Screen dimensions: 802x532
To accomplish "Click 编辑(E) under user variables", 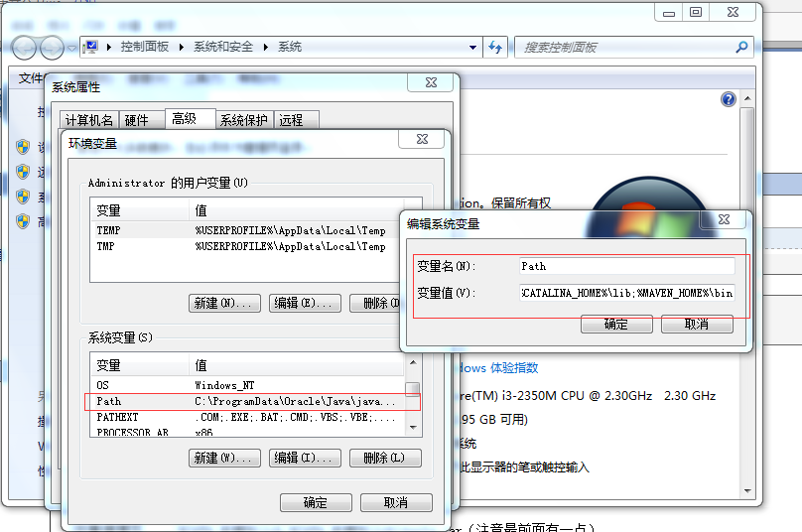I will [x=305, y=304].
